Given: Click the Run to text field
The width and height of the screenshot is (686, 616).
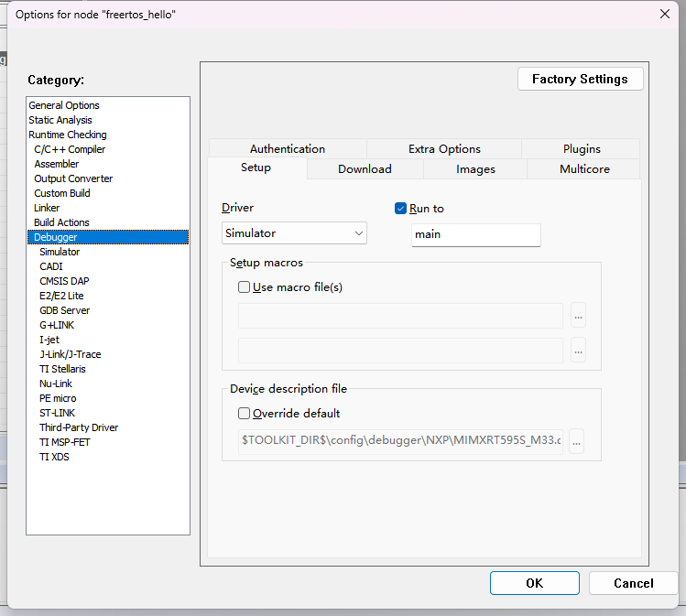Looking at the screenshot, I should tap(475, 234).
